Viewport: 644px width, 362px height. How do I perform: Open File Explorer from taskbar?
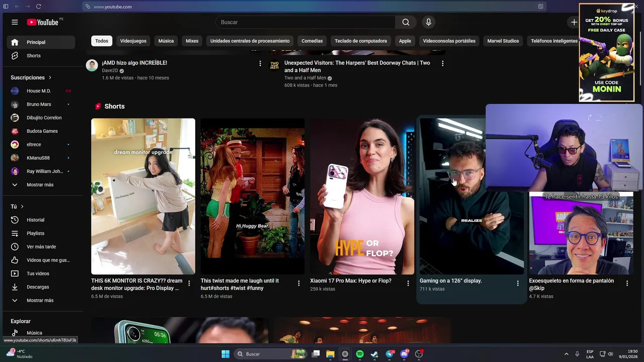(x=330, y=354)
